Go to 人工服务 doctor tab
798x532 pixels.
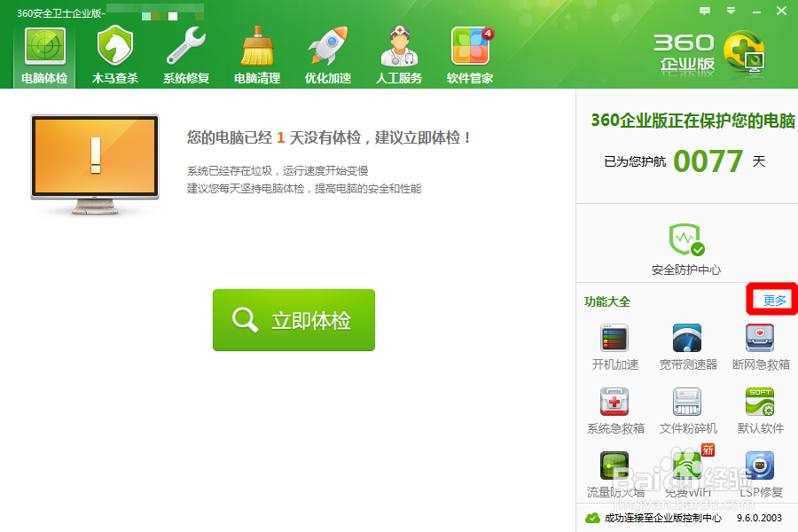pos(399,56)
